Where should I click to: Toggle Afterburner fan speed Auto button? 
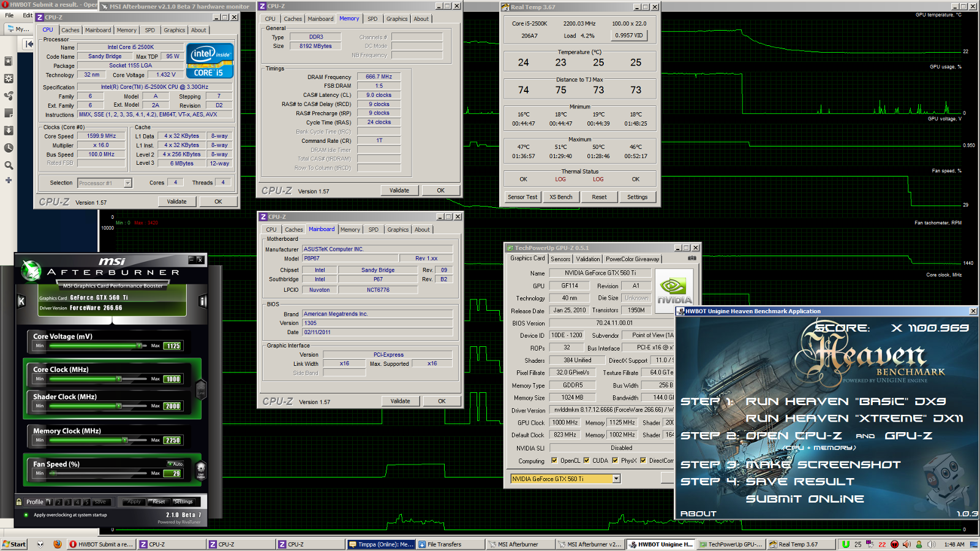tap(176, 464)
